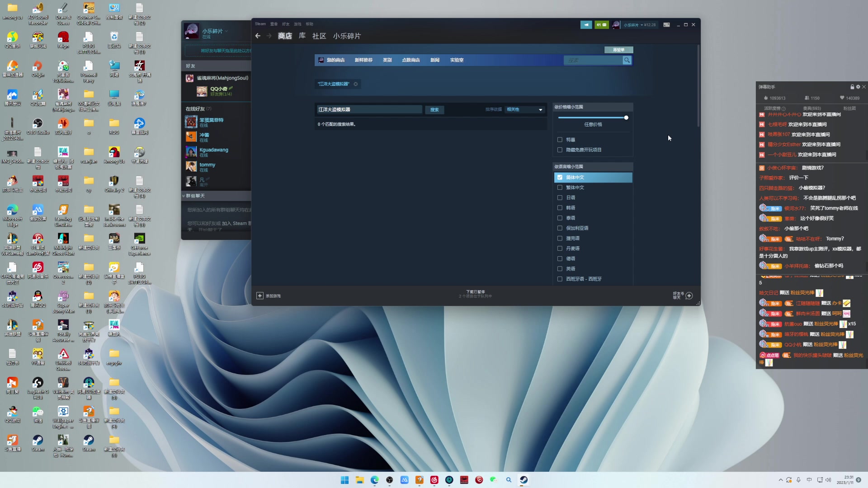
Task: Open OBS from the taskbar
Action: pyautogui.click(x=389, y=480)
